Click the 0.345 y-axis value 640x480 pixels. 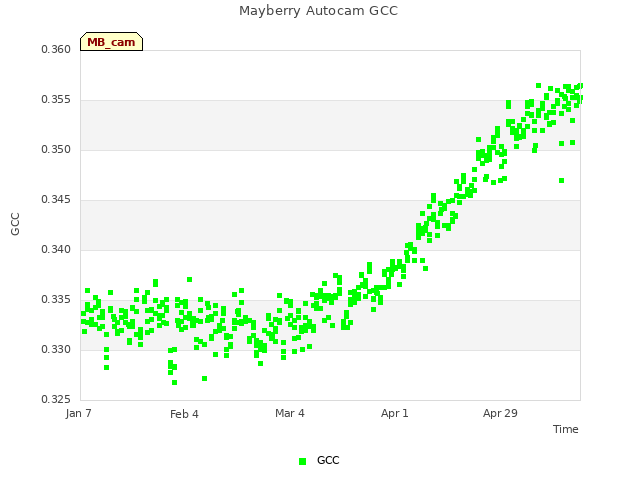coord(56,200)
